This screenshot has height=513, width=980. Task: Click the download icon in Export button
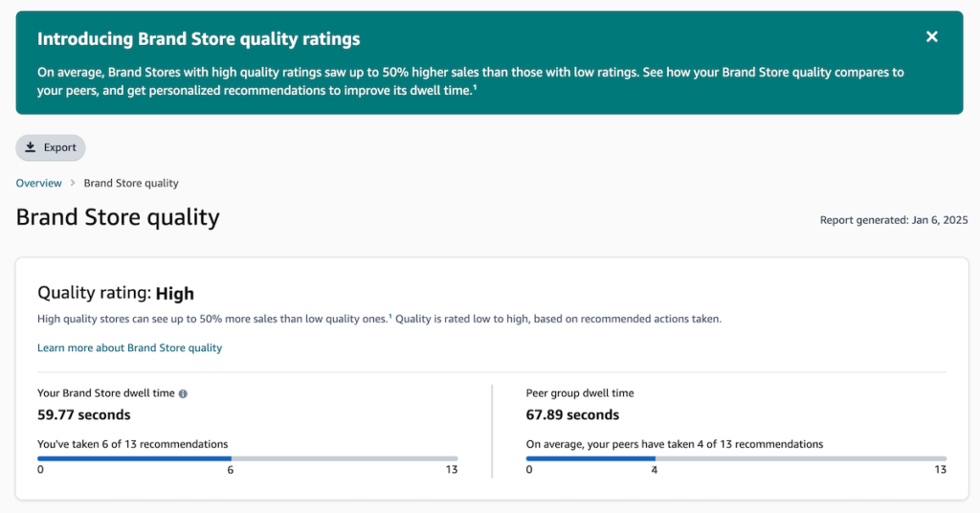pyautogui.click(x=30, y=147)
